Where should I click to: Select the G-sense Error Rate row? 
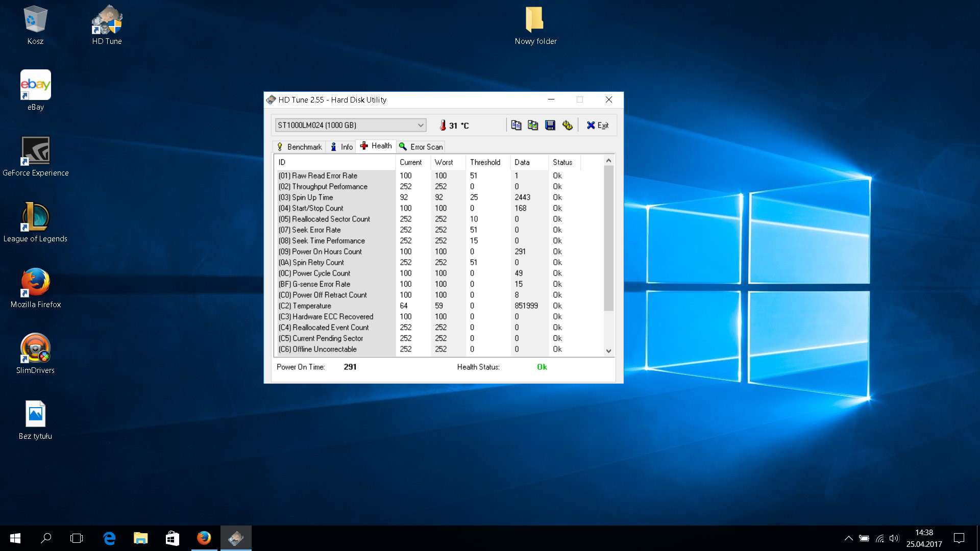tap(439, 284)
